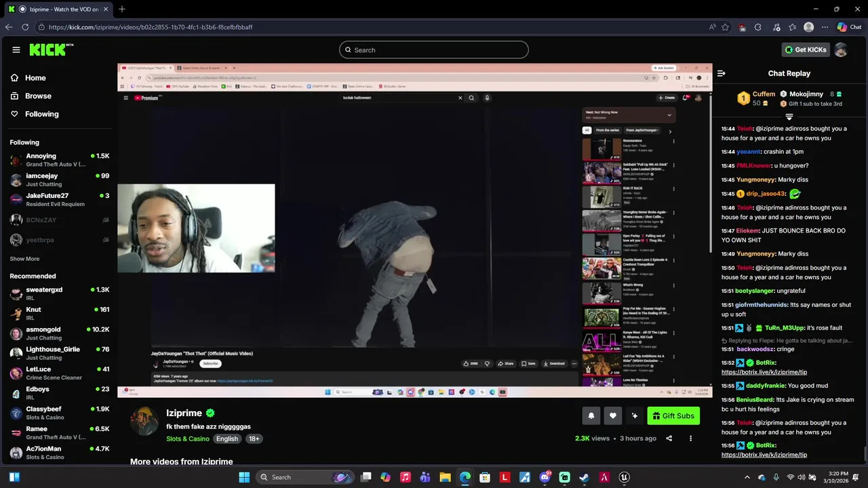Select the Iziprime VOD browser tab
This screenshot has width=868, height=488.
[58, 9]
